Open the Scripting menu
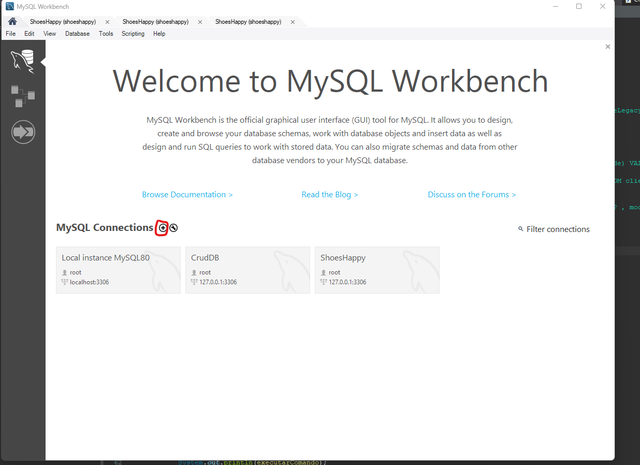 point(133,34)
